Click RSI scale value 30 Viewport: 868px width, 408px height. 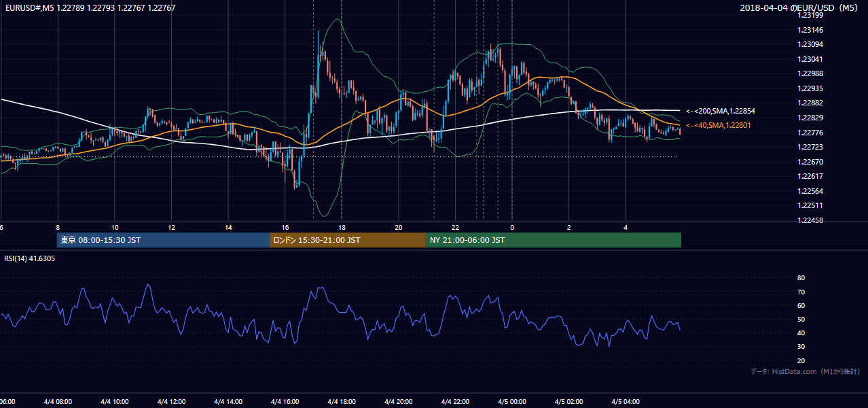click(x=801, y=347)
